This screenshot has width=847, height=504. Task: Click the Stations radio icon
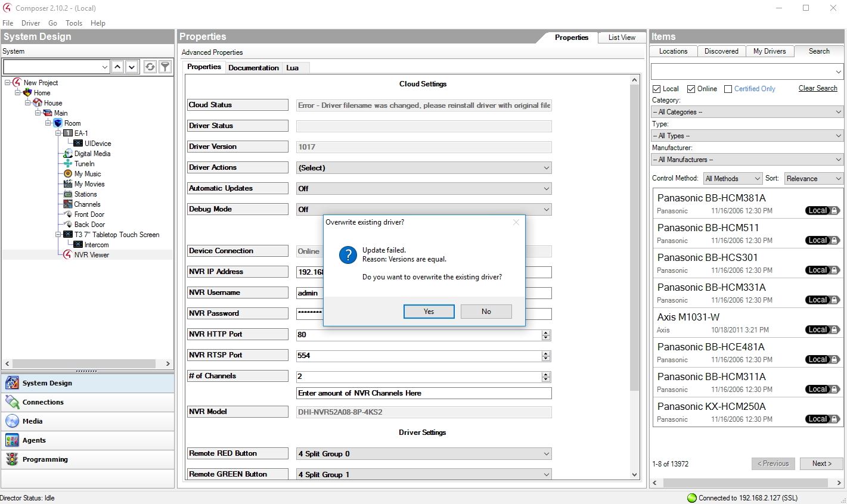pos(68,194)
